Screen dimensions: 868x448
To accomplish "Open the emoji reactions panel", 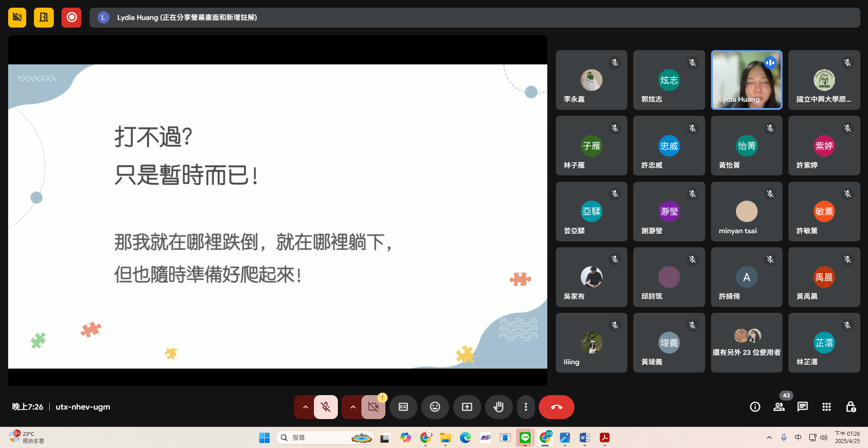I will tap(435, 407).
